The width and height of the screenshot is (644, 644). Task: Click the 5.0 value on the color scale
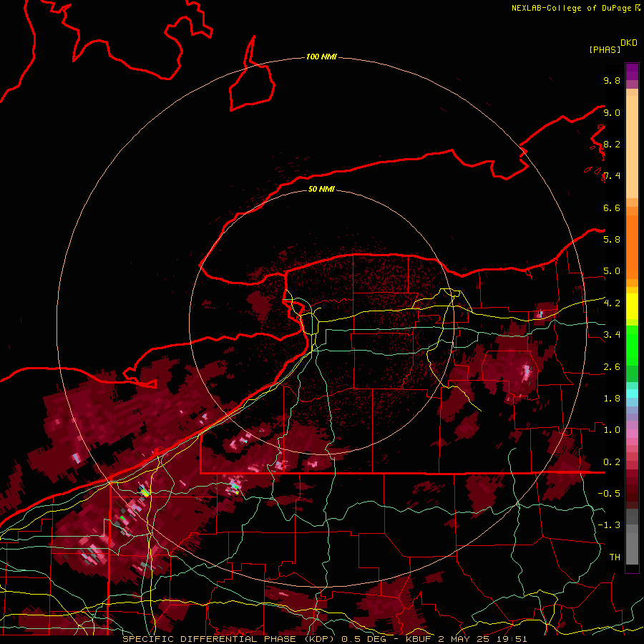click(x=612, y=271)
